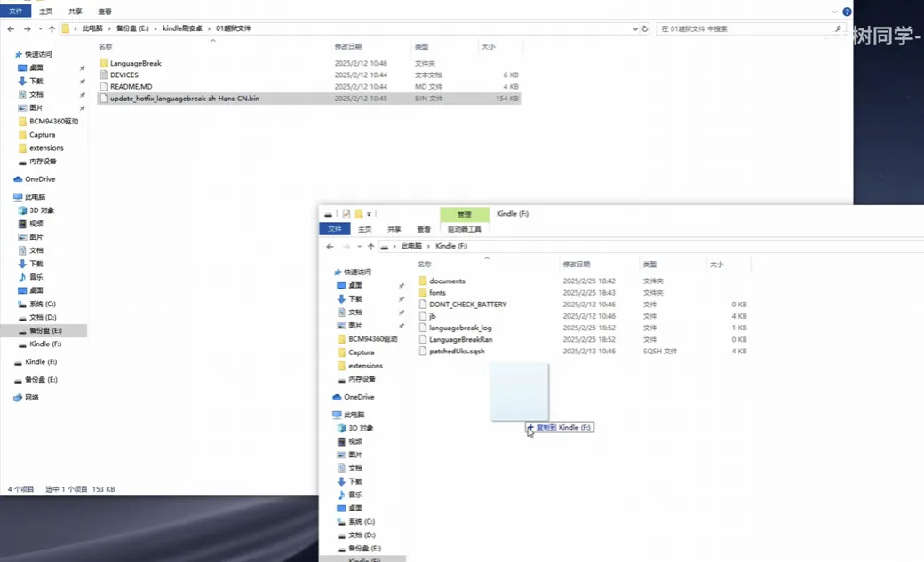Open 音乐 in back window sidebar
The height and width of the screenshot is (562, 924).
coord(36,277)
